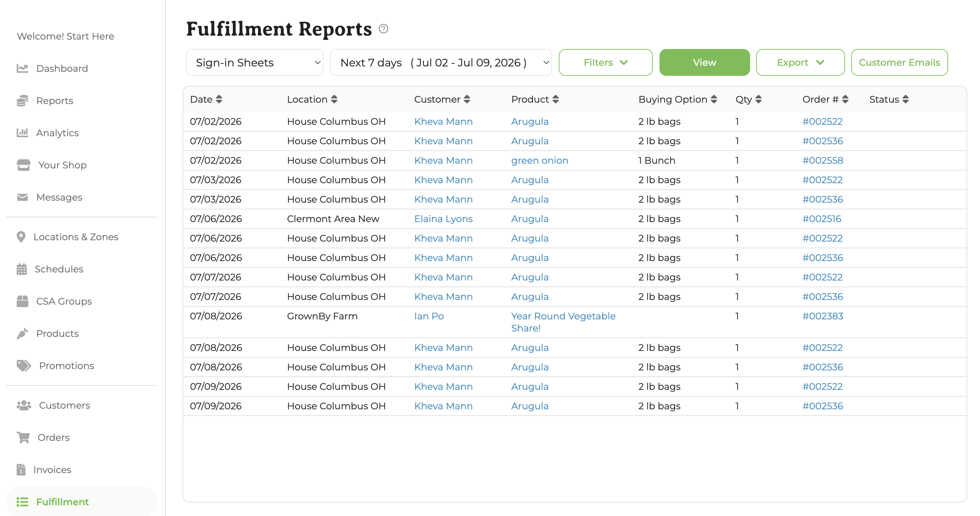Click the Clermont Area New location cell

click(333, 219)
